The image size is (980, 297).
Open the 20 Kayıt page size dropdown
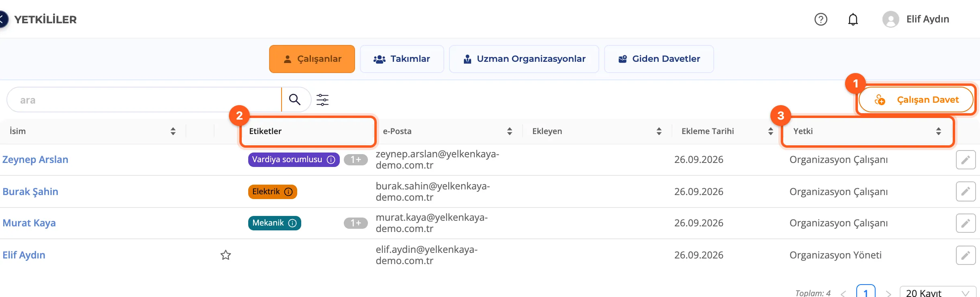click(938, 293)
